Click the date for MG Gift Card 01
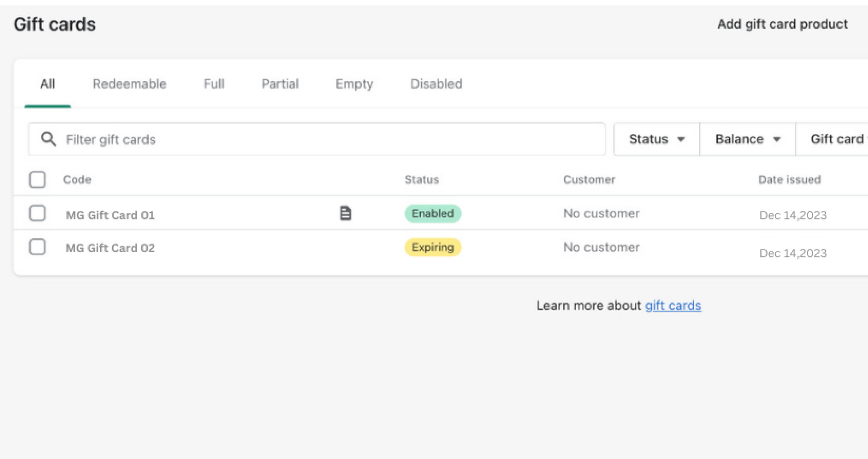 [793, 215]
